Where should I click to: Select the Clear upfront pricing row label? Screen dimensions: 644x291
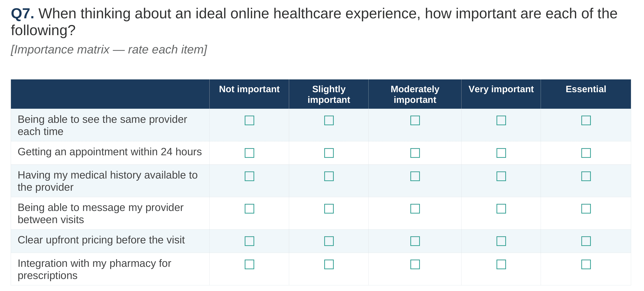[101, 240]
